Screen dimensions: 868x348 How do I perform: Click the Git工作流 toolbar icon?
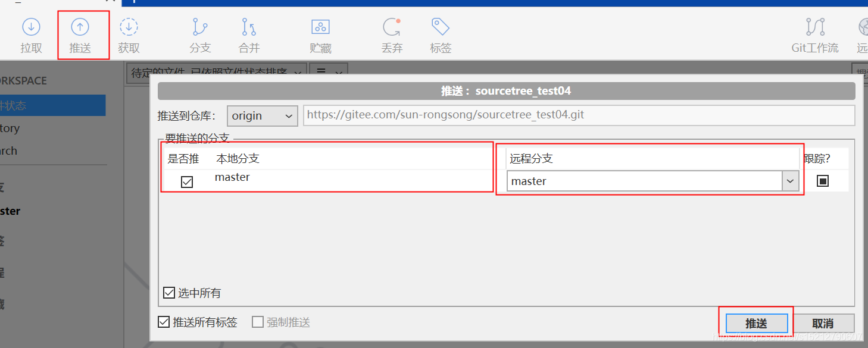[814, 35]
